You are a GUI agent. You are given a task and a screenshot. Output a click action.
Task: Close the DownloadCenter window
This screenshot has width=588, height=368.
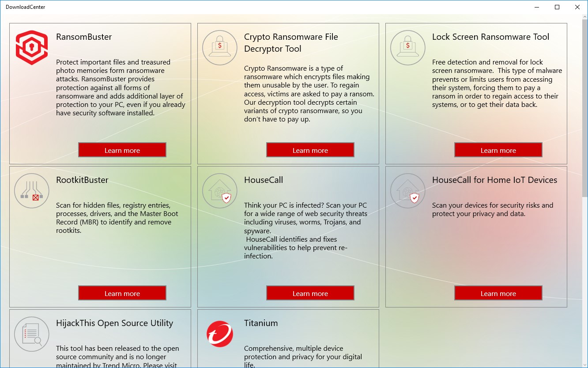[x=577, y=7]
